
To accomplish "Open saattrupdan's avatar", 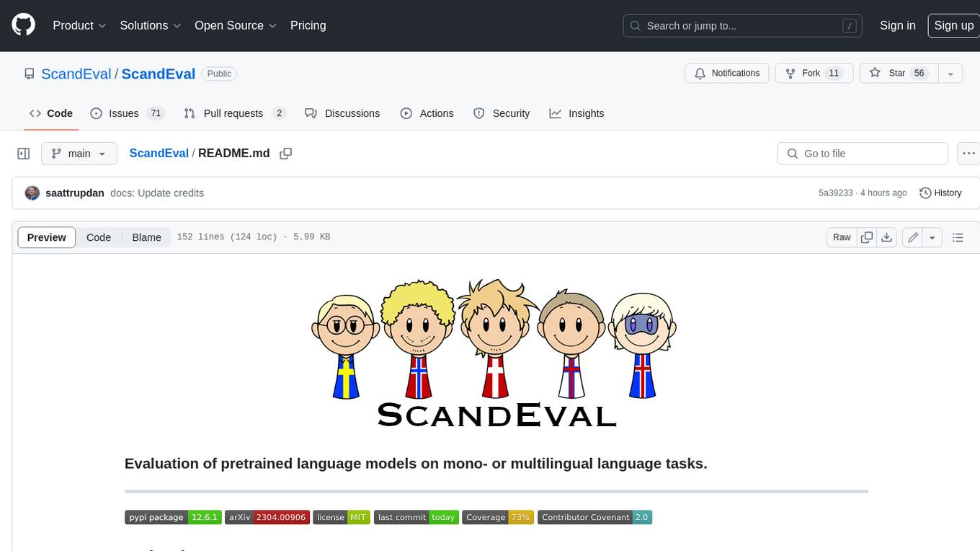I will tap(32, 193).
